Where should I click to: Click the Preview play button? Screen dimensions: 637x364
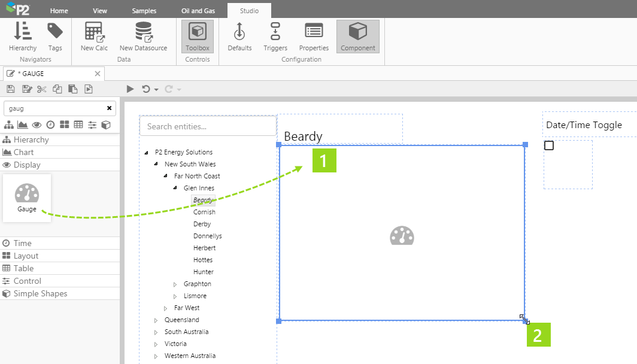tap(130, 89)
